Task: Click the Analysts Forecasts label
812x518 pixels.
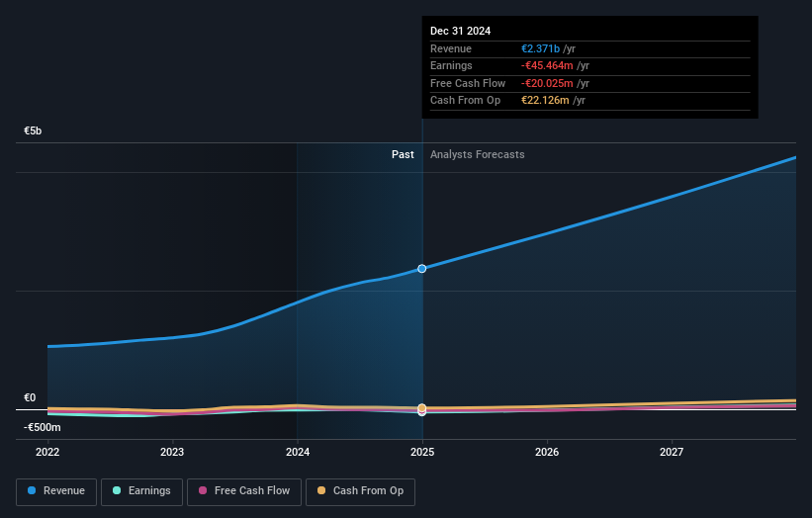Action: coord(477,155)
